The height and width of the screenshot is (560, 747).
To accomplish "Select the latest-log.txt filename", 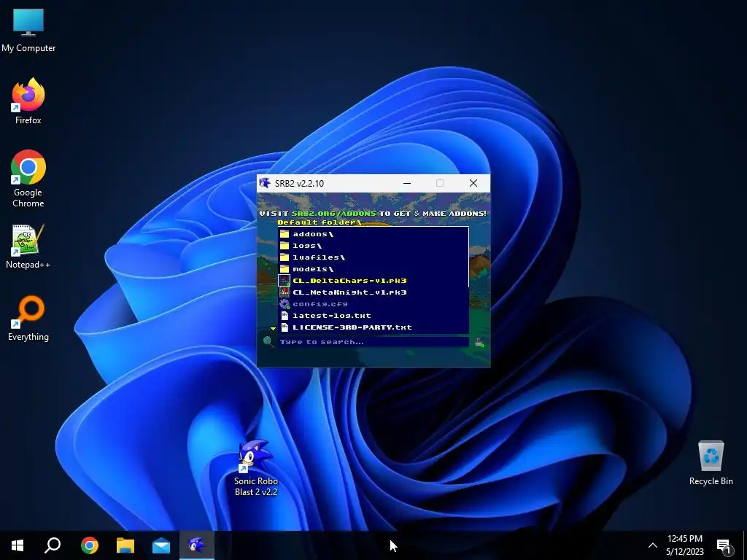I will [x=332, y=315].
